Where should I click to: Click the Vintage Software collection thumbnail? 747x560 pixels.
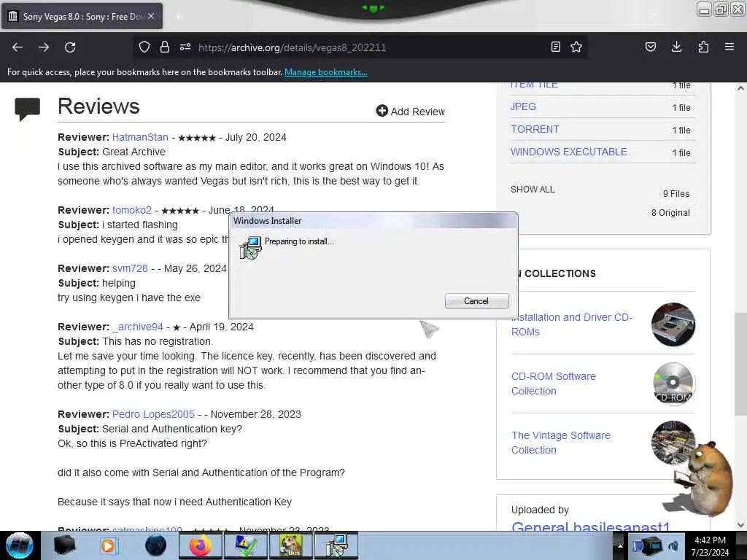pos(673,443)
